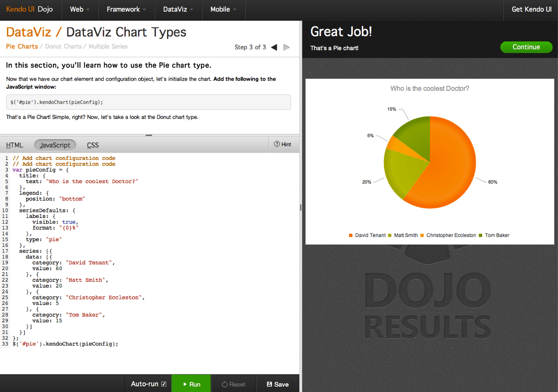Run the code with Run button
Viewport: 558px width, 392px height.
(x=191, y=383)
